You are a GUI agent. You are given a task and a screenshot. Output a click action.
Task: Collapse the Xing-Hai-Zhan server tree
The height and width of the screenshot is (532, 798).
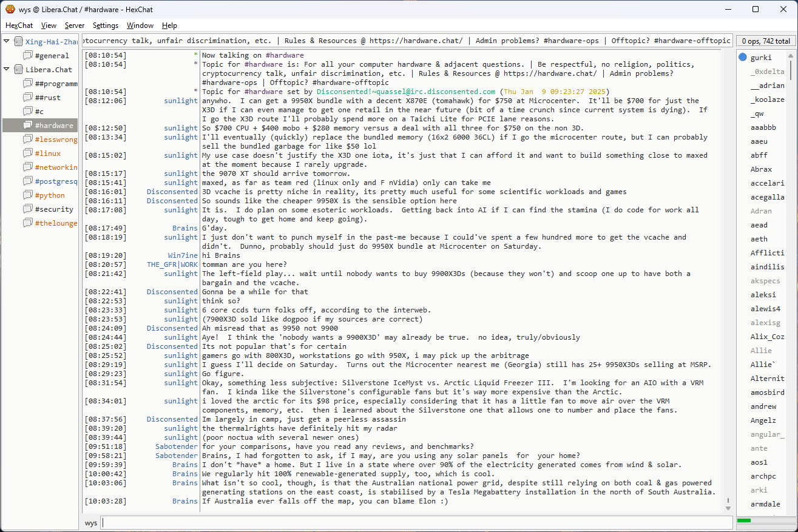[x=7, y=42]
